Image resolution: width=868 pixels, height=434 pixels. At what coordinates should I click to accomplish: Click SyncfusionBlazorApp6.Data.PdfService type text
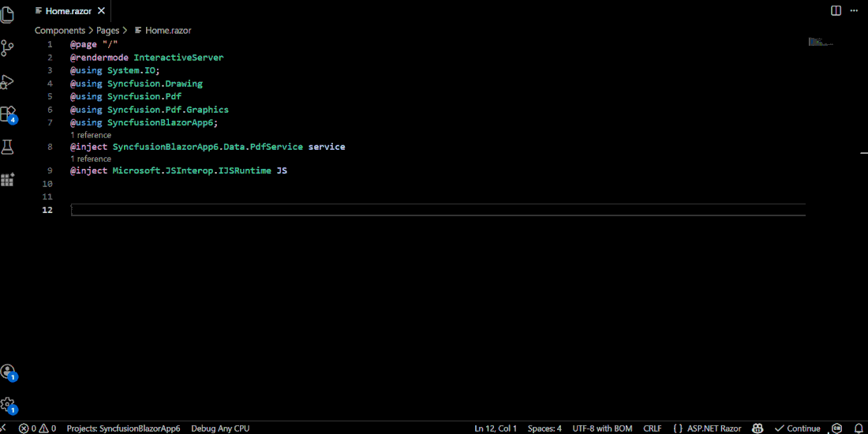[208, 147]
